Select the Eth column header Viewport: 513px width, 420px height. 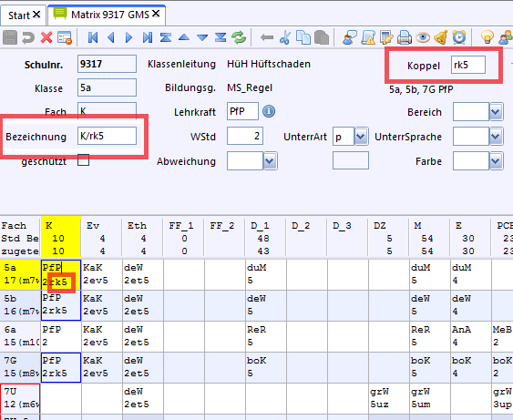pyautogui.click(x=142, y=238)
